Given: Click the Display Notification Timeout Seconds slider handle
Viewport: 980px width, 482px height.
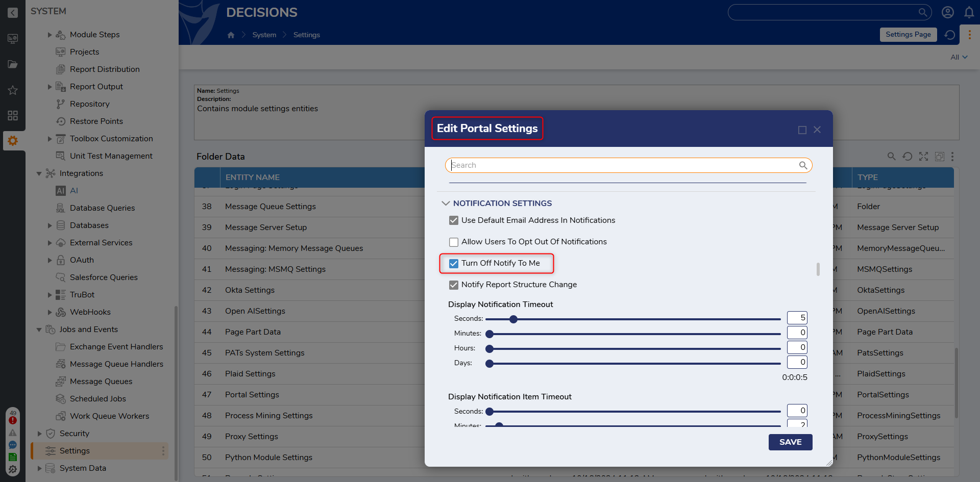Looking at the screenshot, I should (513, 319).
